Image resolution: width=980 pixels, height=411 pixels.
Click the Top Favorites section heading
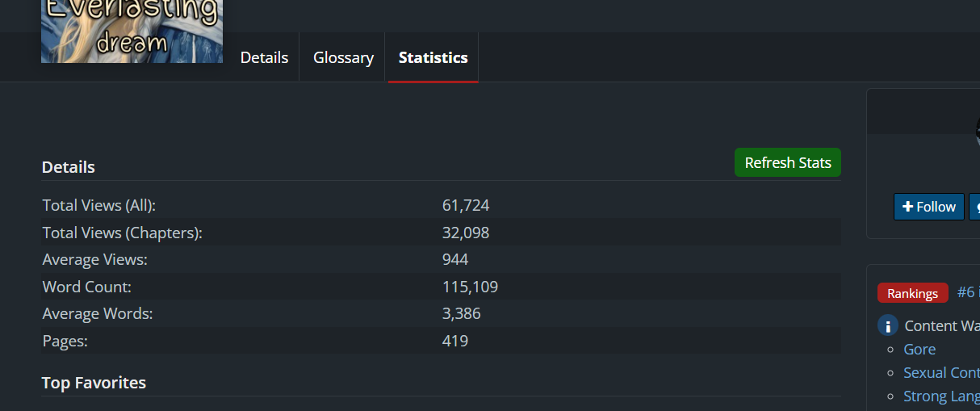(94, 383)
